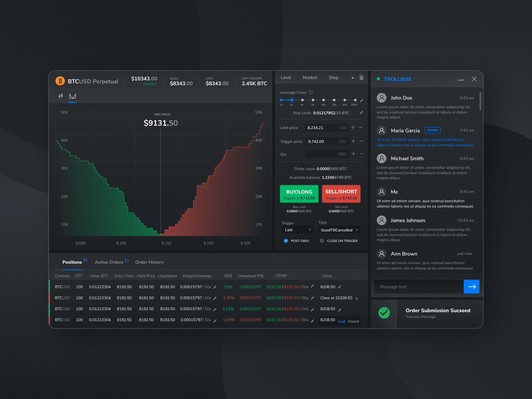Screen dimensions: 532x399
Task: Increase Trigger price with plus icon
Action: (x=353, y=141)
